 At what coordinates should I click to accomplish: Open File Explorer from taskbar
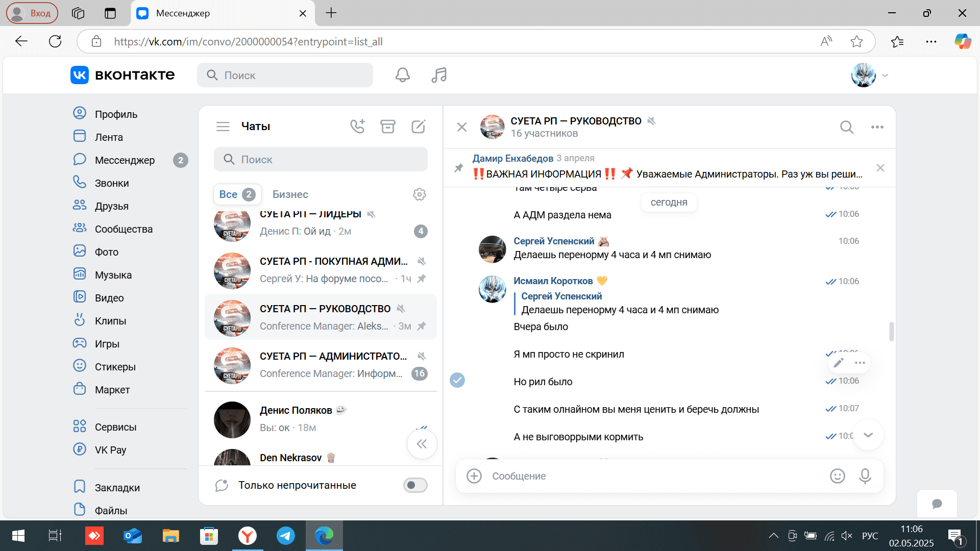tap(171, 536)
